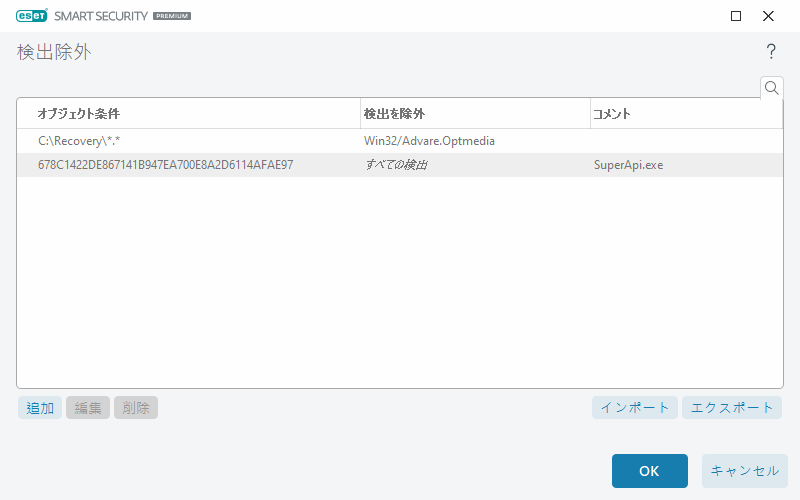Click the エクスポート (Export) button
Screen dimensions: 800x500
pyautogui.click(x=732, y=408)
